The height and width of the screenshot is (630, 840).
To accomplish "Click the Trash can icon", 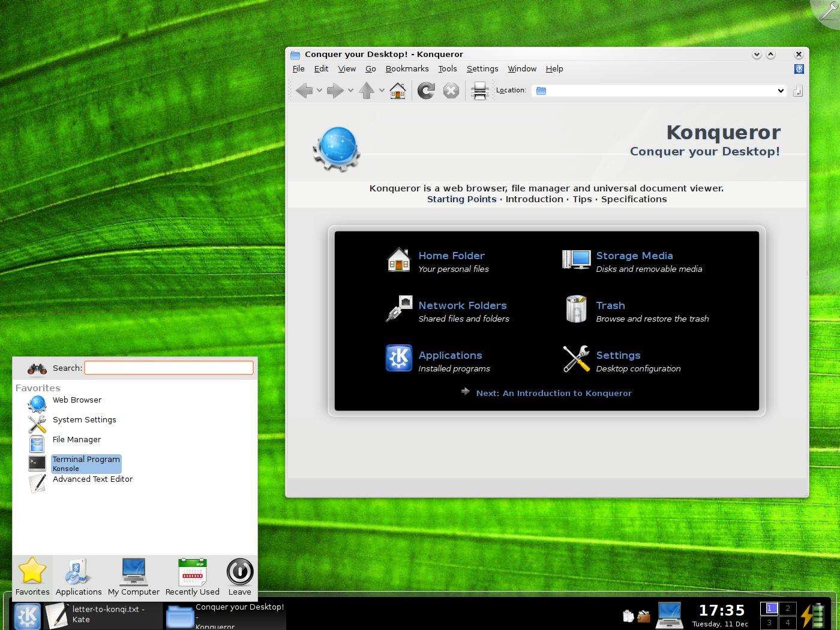I will coord(576,309).
